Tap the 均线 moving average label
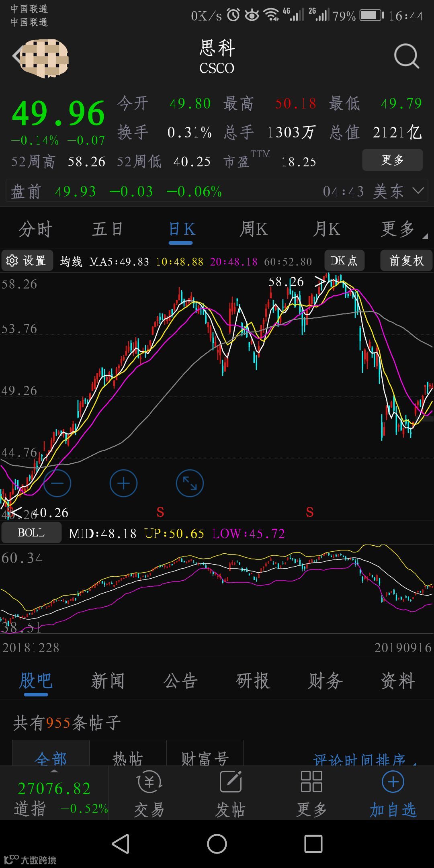The width and height of the screenshot is (434, 868). coord(71,262)
